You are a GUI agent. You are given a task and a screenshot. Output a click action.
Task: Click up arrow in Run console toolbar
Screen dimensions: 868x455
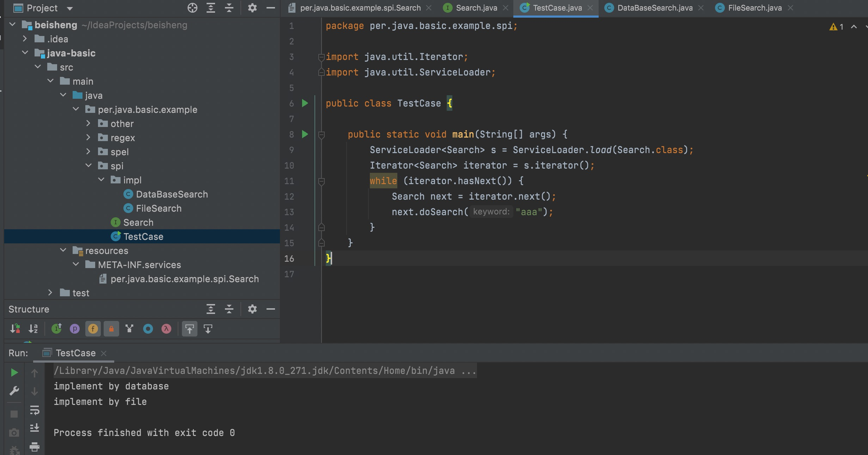[35, 373]
